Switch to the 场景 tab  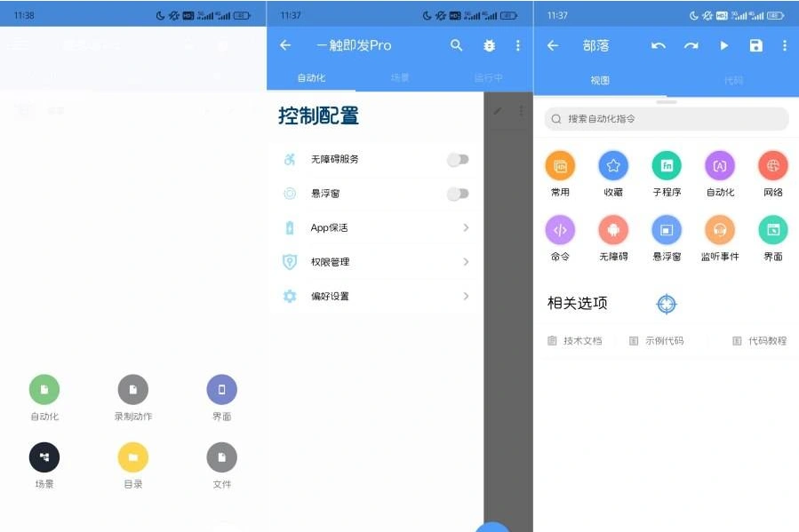[400, 78]
